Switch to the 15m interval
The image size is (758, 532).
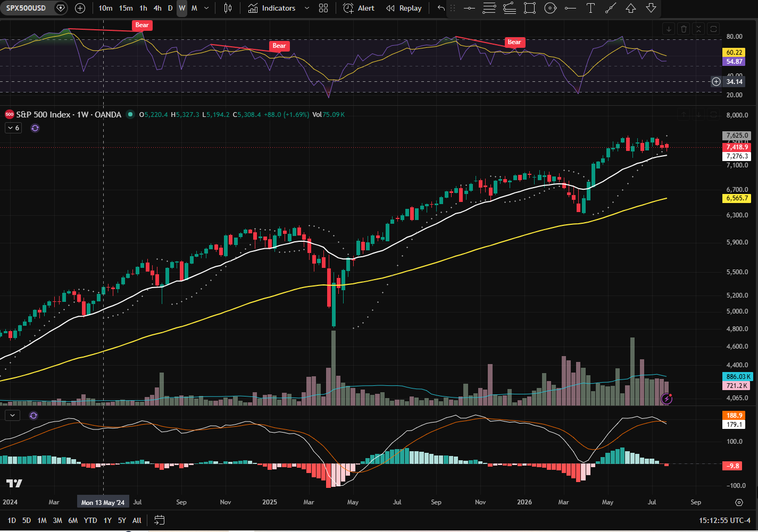pos(126,8)
